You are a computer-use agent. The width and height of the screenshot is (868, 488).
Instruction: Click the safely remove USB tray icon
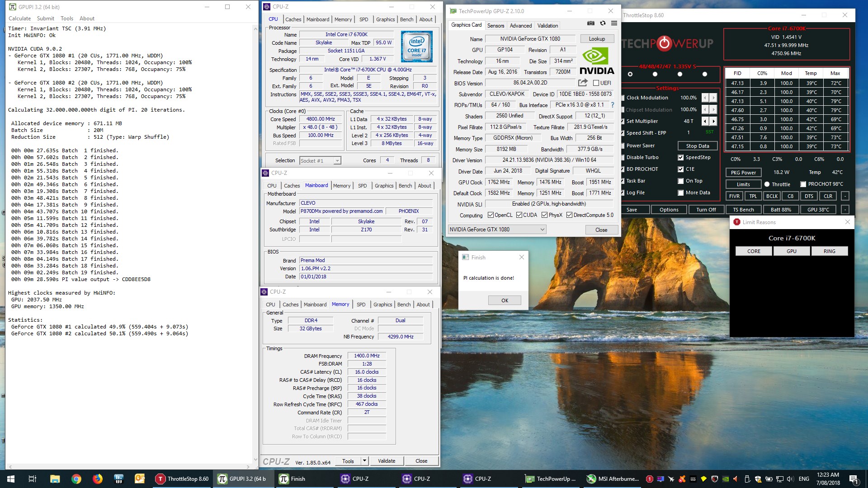click(x=747, y=479)
